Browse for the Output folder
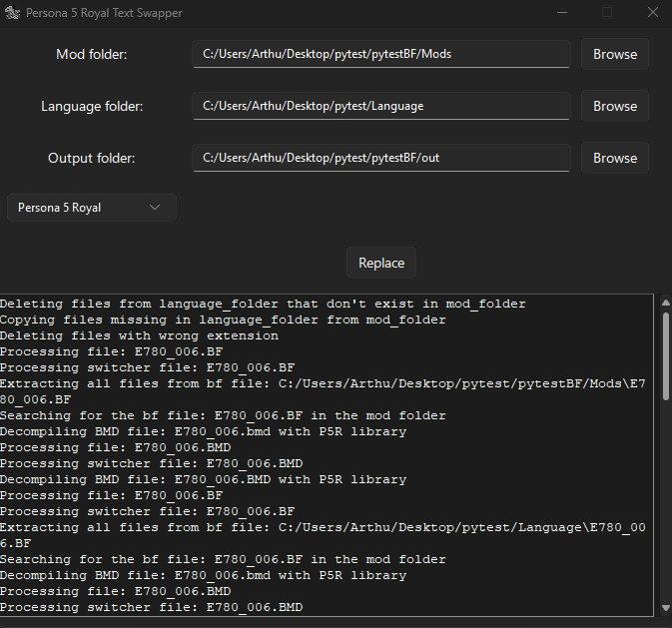The image size is (672, 628). point(614,158)
